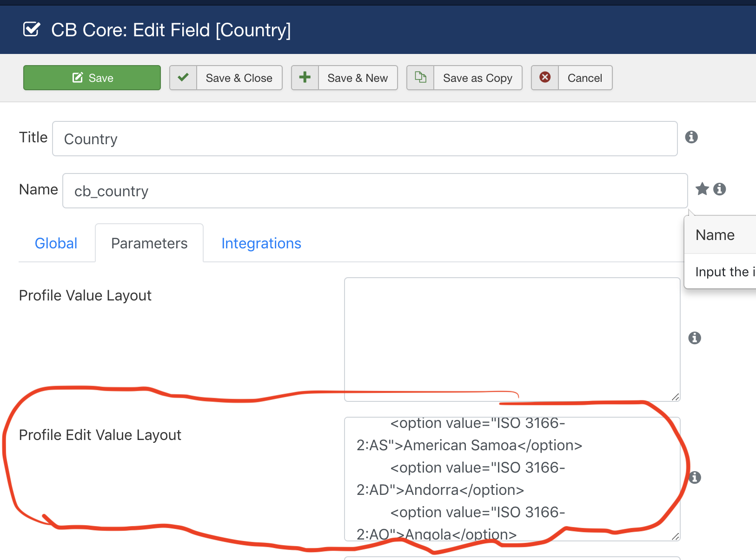Click the Save & New button label

click(x=358, y=78)
